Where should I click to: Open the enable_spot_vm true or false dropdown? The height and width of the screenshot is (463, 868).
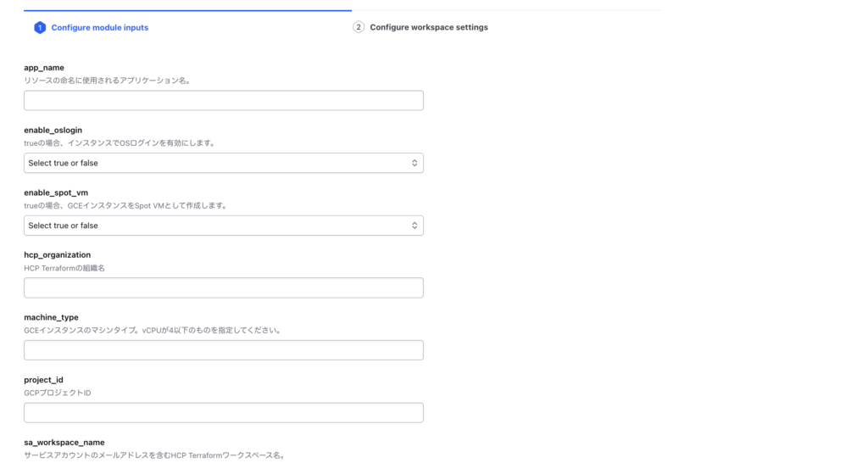pyautogui.click(x=224, y=226)
